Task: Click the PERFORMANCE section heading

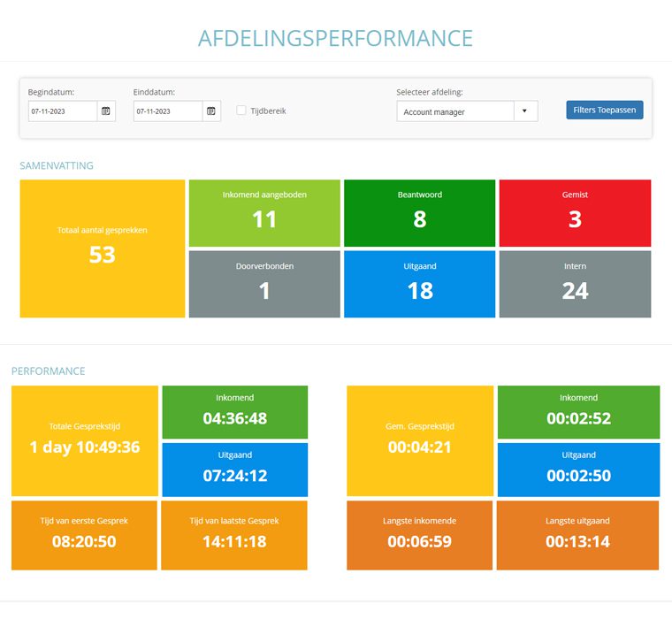Action: [x=49, y=371]
